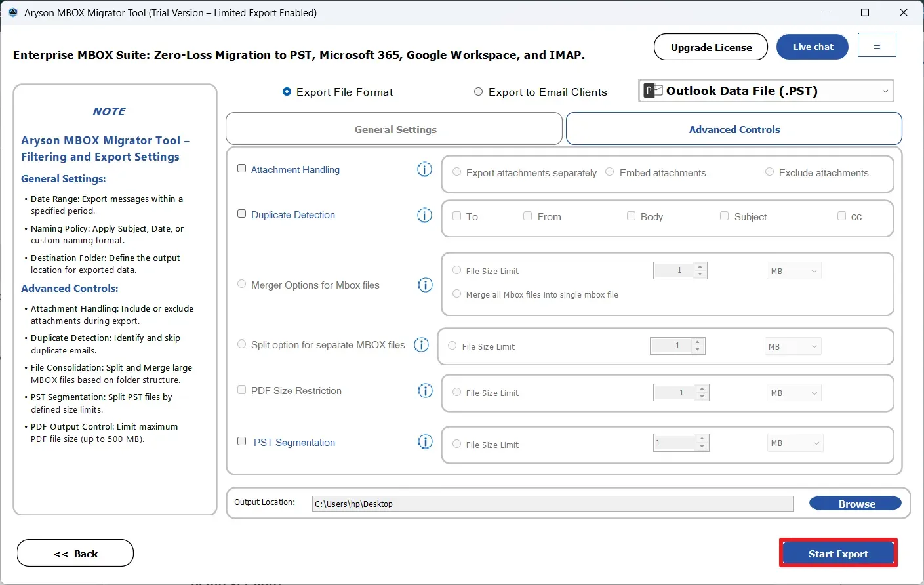Choose the Embed attachments option
The width and height of the screenshot is (924, 585).
click(x=610, y=172)
